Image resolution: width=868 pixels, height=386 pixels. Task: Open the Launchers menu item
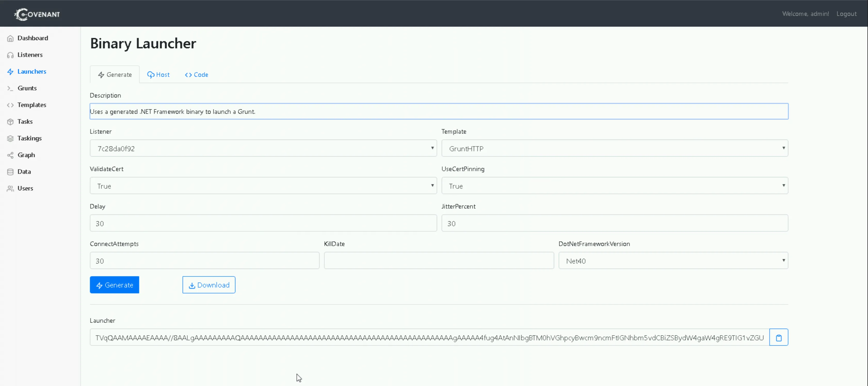pyautogui.click(x=32, y=71)
